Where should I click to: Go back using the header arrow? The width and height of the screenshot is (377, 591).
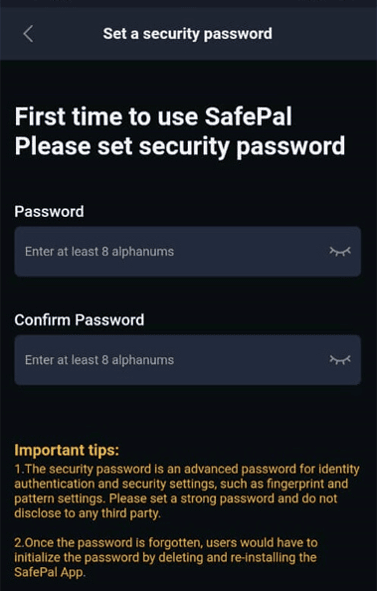[x=28, y=34]
